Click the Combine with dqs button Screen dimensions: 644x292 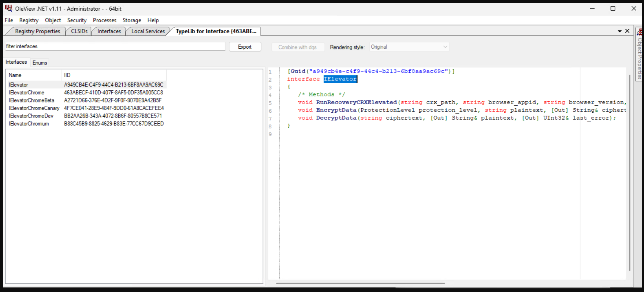pos(297,47)
